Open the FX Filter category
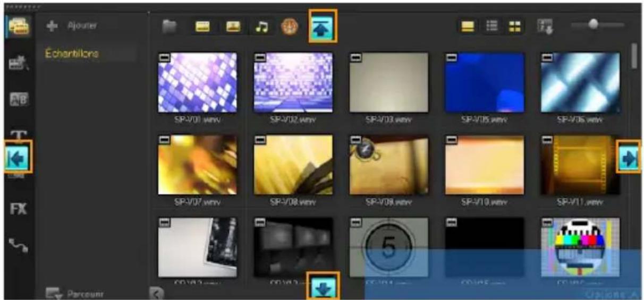This screenshot has width=644, height=300. click(19, 208)
